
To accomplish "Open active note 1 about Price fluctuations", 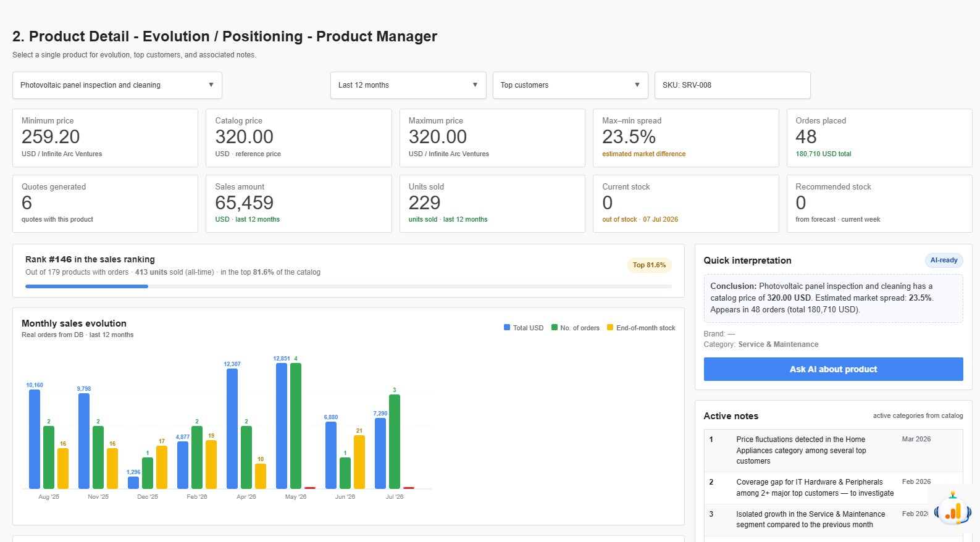I will tap(833, 451).
